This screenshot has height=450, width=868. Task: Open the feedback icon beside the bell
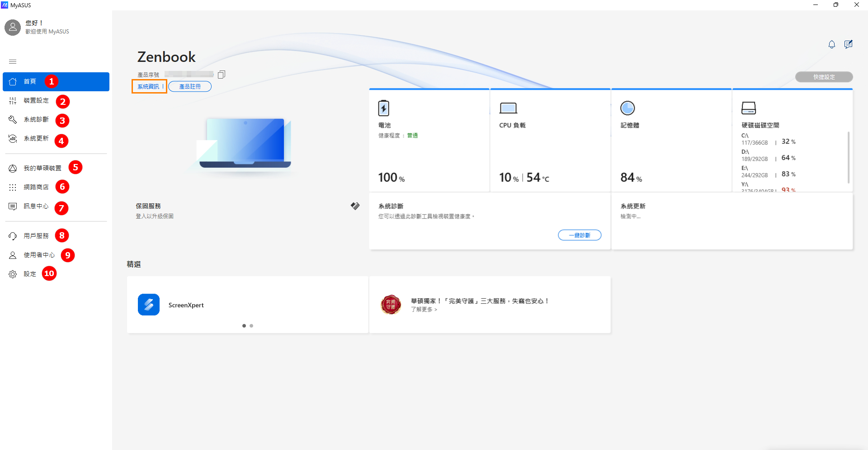click(849, 44)
